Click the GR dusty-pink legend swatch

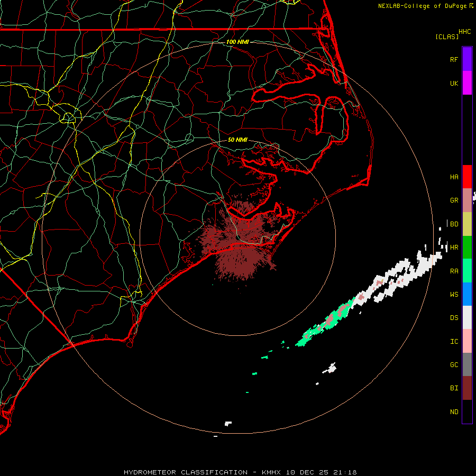pos(467,200)
